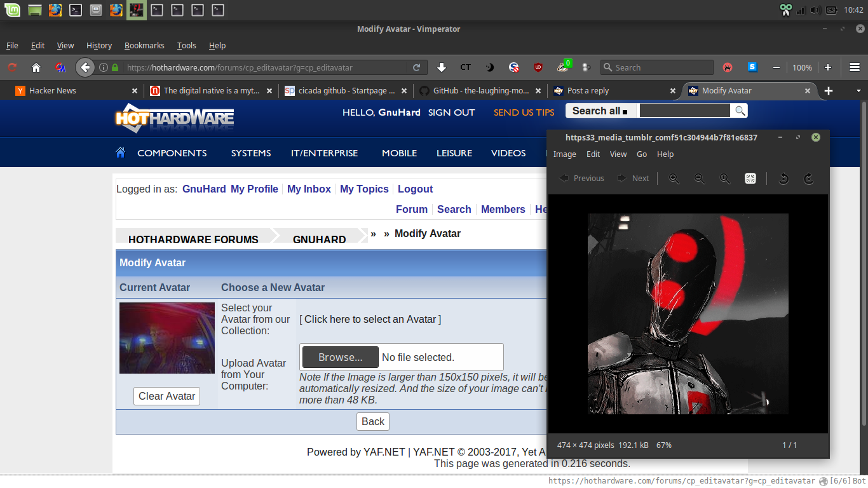Click the first terminal icon in taskbar
This screenshot has width=868, height=488.
pos(76,10)
